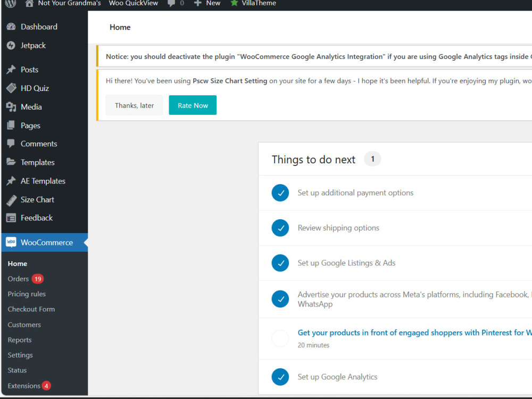Click the Posts pin icon
This screenshot has width=532, height=399.
11,70
